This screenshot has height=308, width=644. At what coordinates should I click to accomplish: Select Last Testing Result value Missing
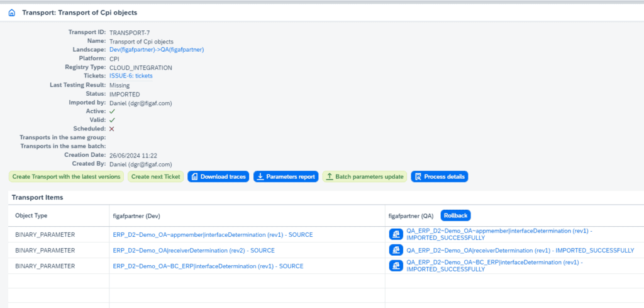(x=119, y=85)
